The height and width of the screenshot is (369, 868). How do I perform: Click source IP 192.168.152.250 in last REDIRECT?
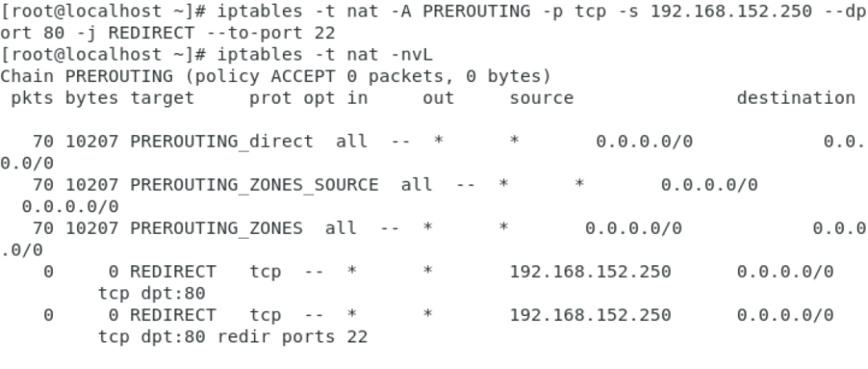[x=590, y=314]
